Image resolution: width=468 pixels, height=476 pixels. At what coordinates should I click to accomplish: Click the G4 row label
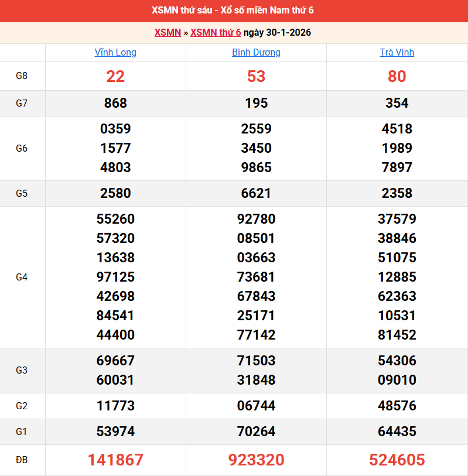click(22, 277)
